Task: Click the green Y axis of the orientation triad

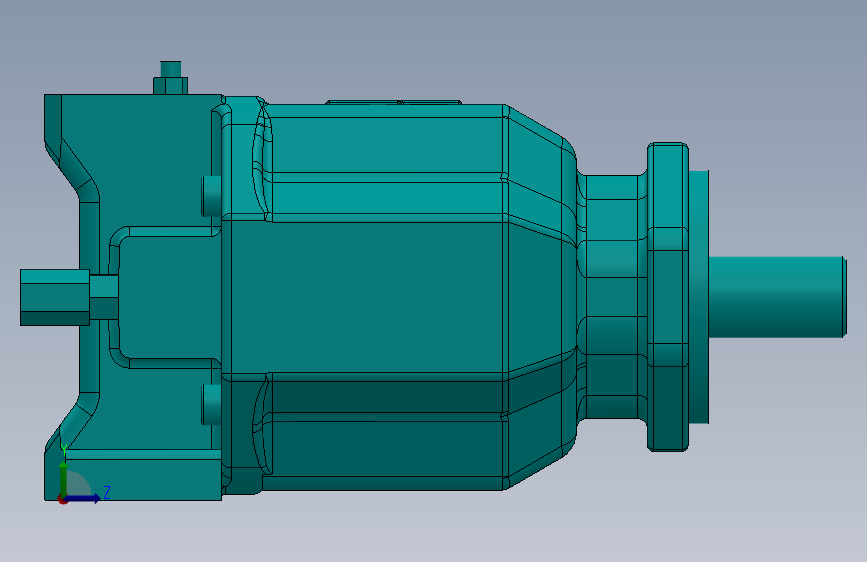Action: tap(64, 479)
